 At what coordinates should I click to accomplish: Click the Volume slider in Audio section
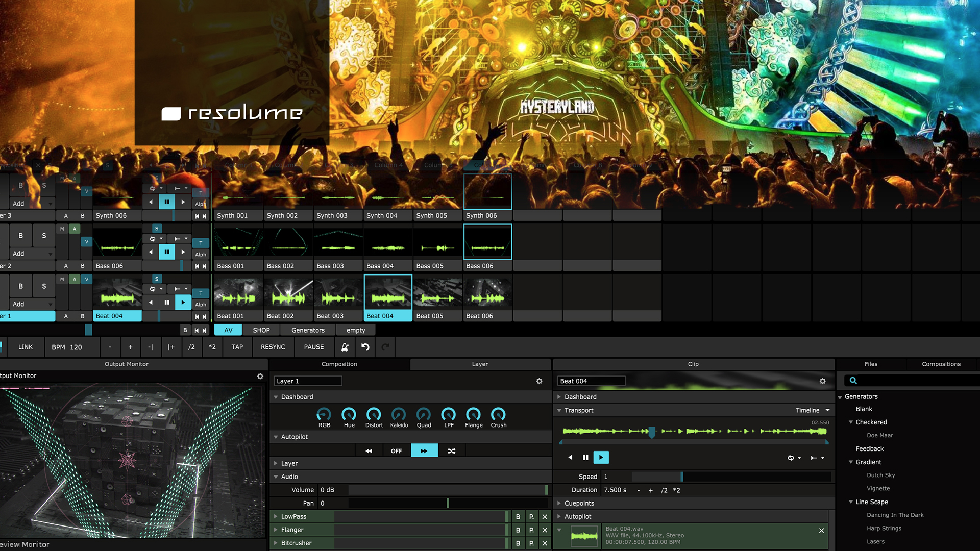pyautogui.click(x=447, y=490)
